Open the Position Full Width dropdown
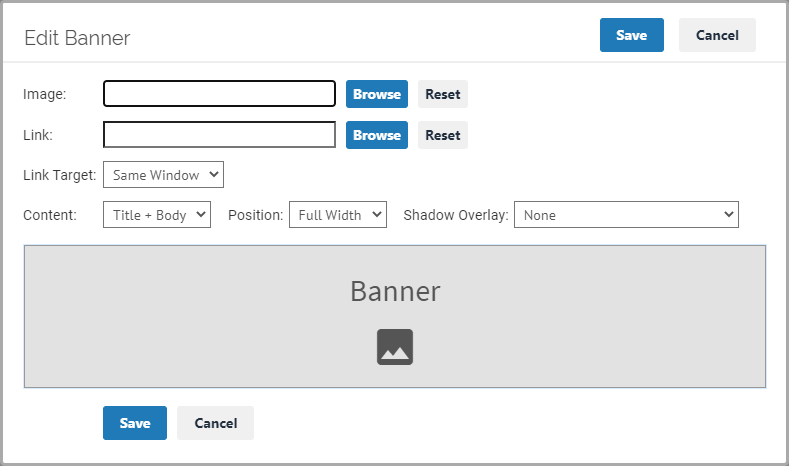Image resolution: width=789 pixels, height=466 pixels. click(338, 215)
